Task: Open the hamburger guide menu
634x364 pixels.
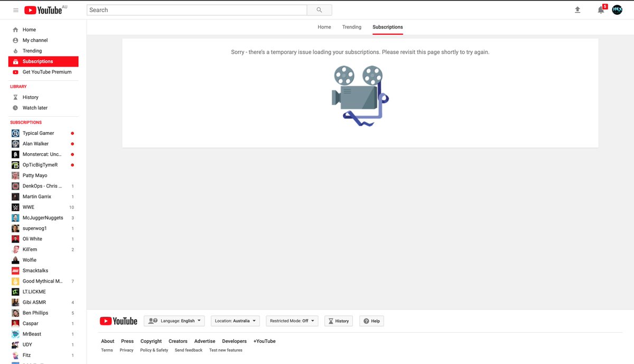Action: click(x=15, y=10)
